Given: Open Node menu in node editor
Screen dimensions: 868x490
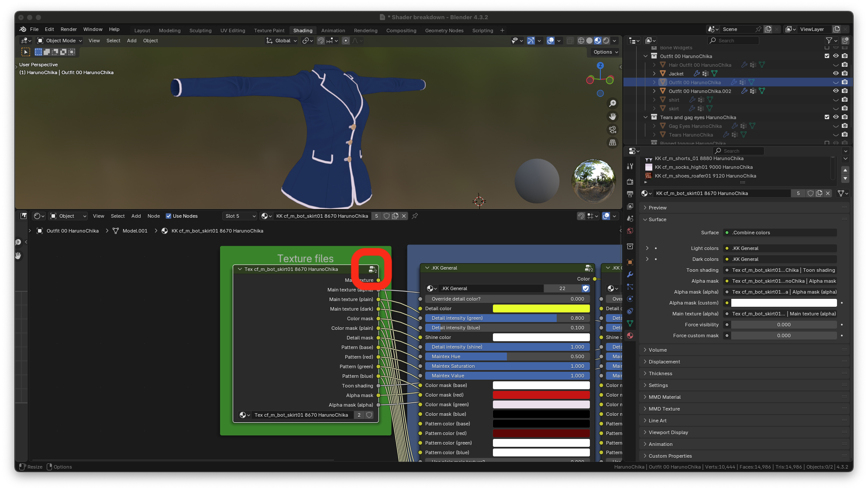Looking at the screenshot, I should pyautogui.click(x=153, y=216).
